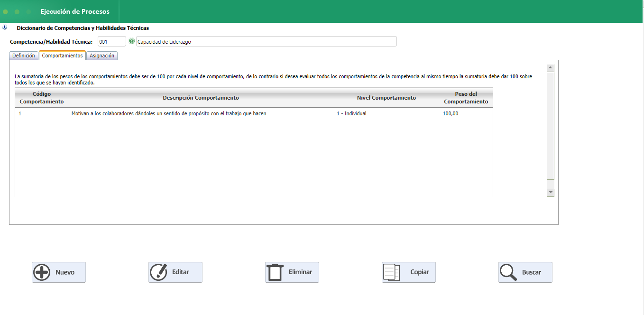Click the vertical scrollbar track of the table
The width and height of the screenshot is (644, 315).
coord(551,128)
